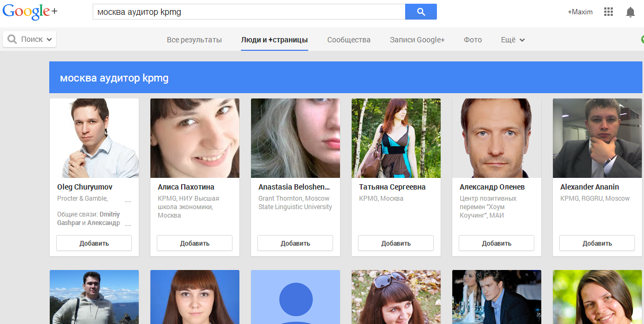Add Александр Оленев via Добавить button

click(497, 243)
